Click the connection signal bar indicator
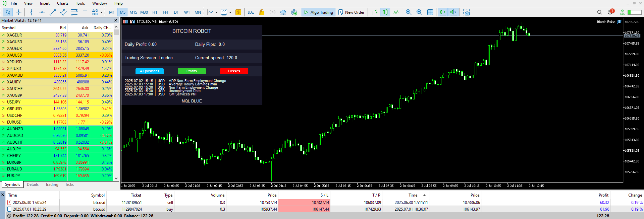 (634, 12)
